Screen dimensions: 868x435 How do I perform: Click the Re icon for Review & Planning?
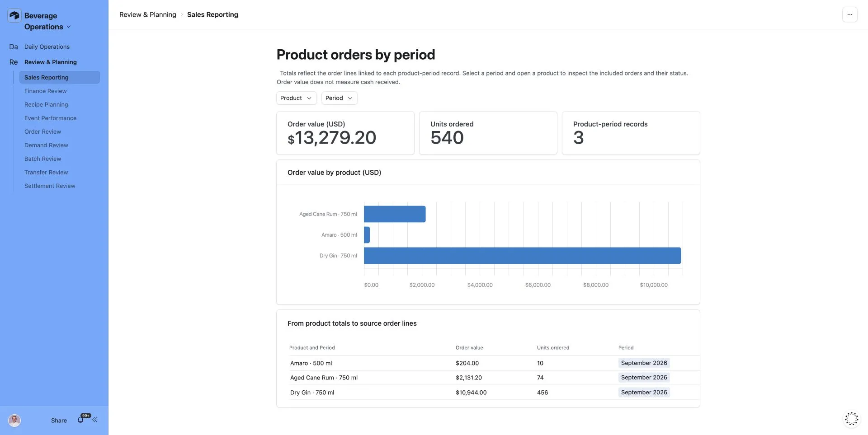14,62
